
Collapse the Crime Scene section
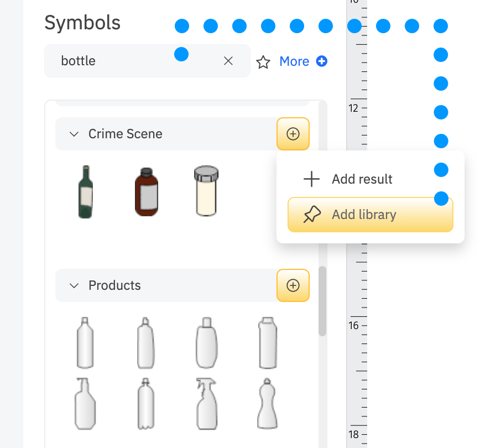(74, 134)
